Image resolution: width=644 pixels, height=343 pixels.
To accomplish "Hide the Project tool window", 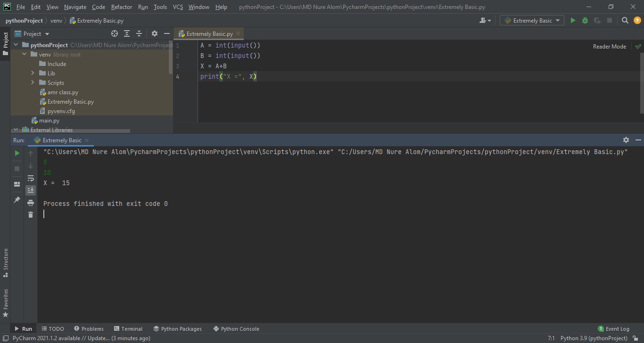I will point(166,33).
